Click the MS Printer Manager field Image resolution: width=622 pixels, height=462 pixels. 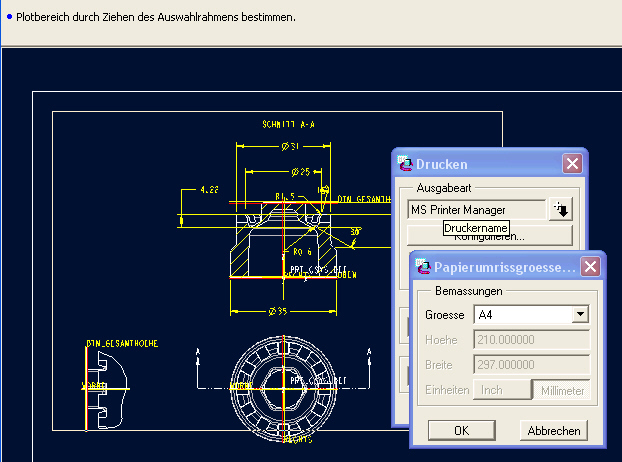(x=477, y=210)
